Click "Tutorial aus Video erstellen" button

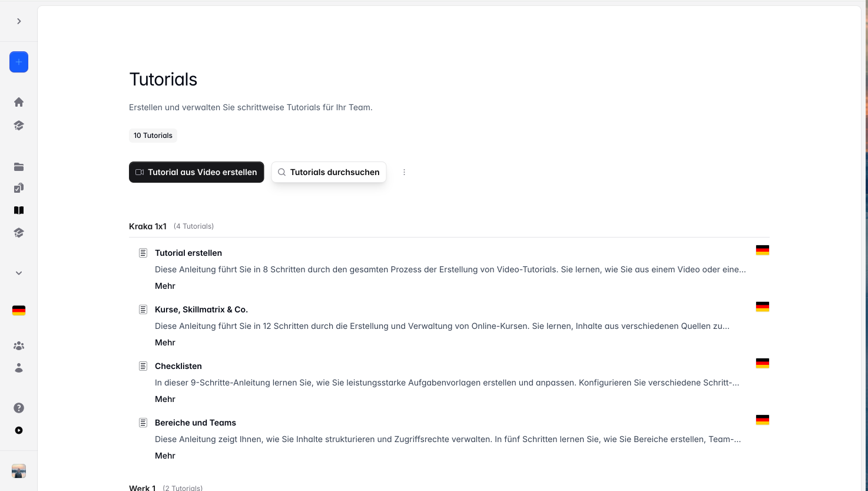(x=196, y=172)
